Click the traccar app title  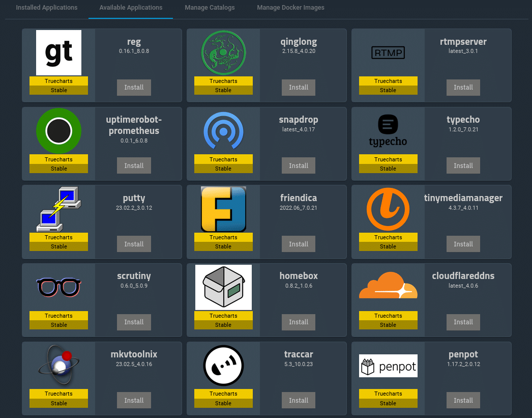[x=299, y=354]
